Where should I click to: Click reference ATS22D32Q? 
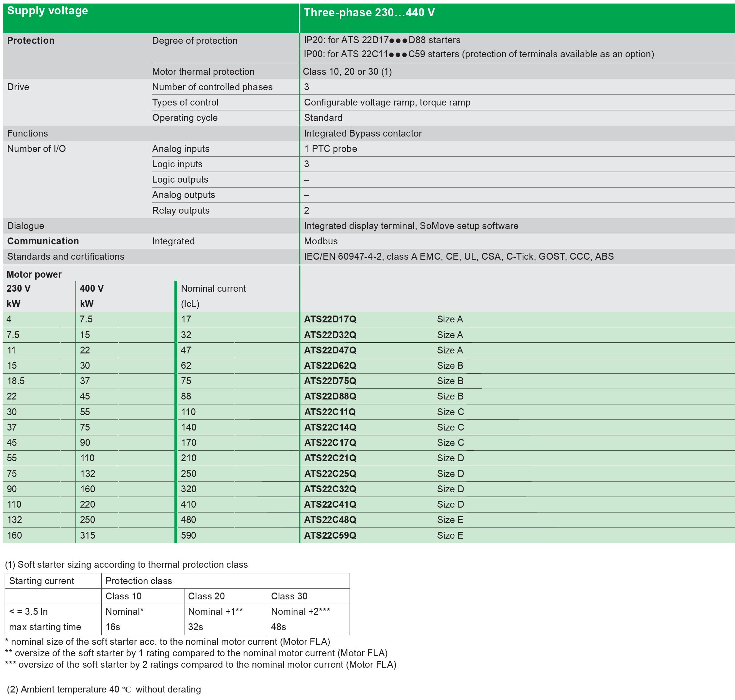click(x=330, y=335)
